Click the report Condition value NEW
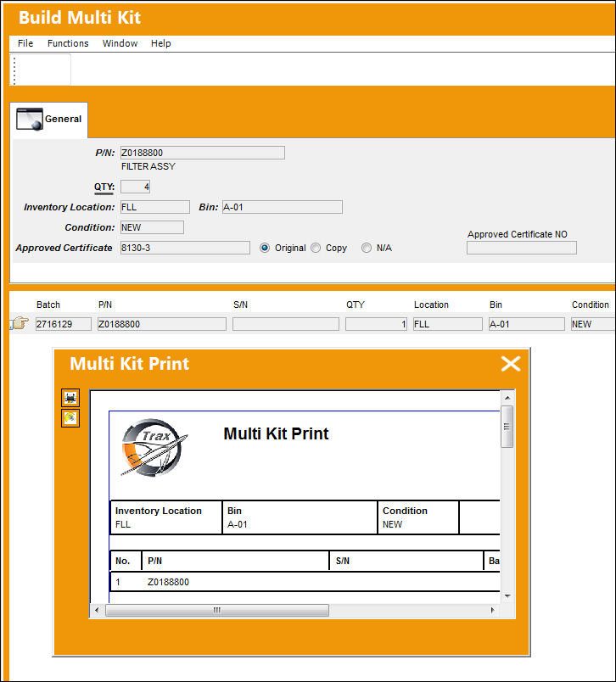The image size is (616, 682). point(392,524)
